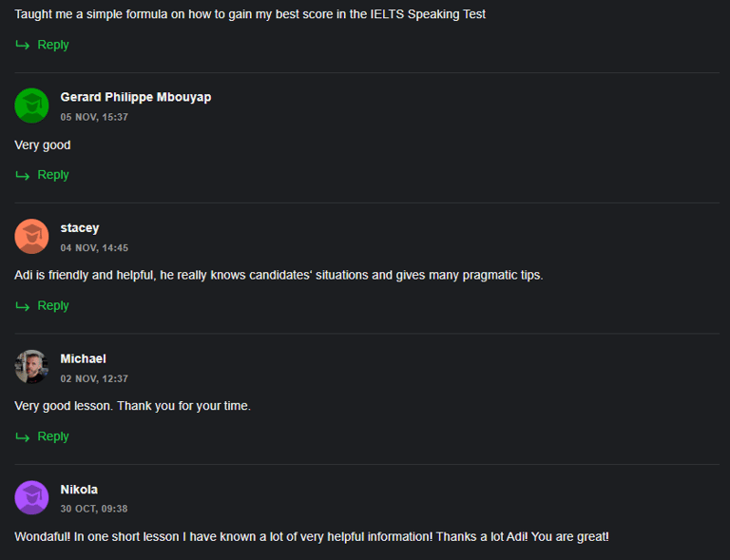
Task: Reply to Gerard's 'Very good' comment
Action: pyautogui.click(x=53, y=175)
